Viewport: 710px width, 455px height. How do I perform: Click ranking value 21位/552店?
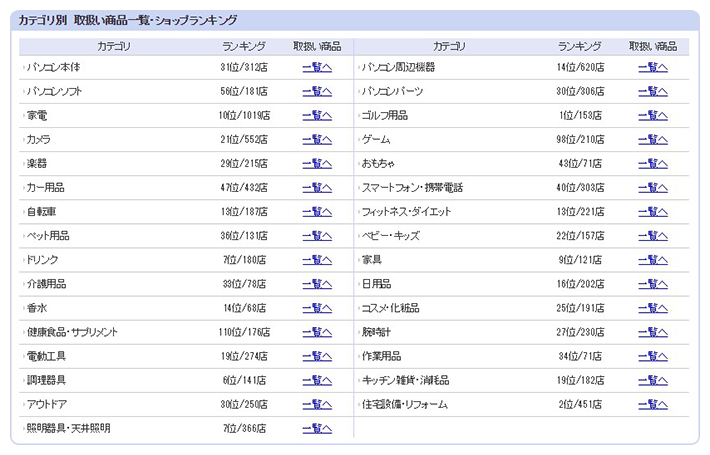pos(244,139)
